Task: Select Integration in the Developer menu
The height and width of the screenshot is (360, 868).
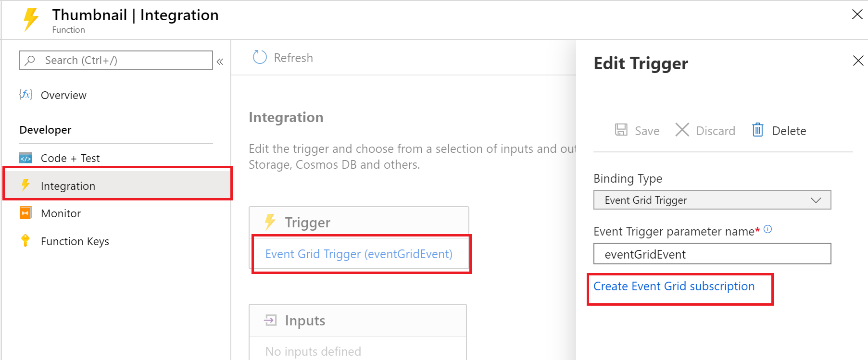Action: point(68,186)
